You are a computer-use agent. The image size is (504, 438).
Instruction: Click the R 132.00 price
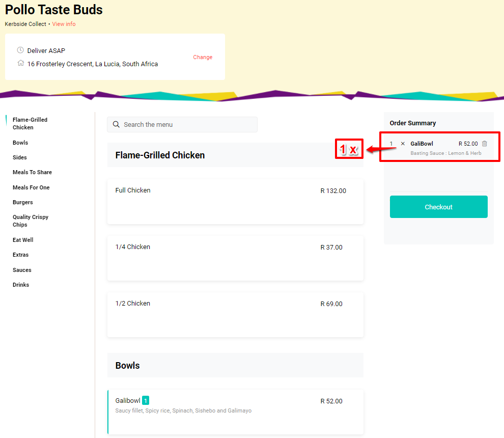click(333, 190)
